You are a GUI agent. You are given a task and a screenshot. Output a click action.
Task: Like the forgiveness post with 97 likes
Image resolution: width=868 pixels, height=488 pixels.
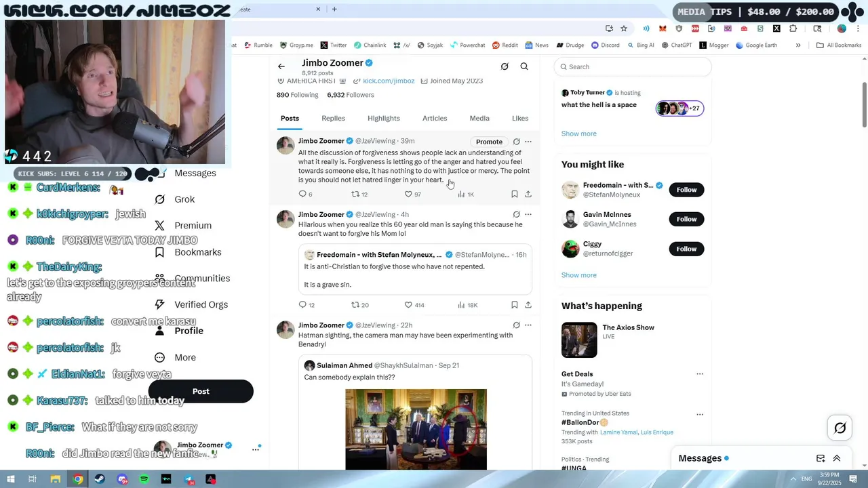point(412,195)
